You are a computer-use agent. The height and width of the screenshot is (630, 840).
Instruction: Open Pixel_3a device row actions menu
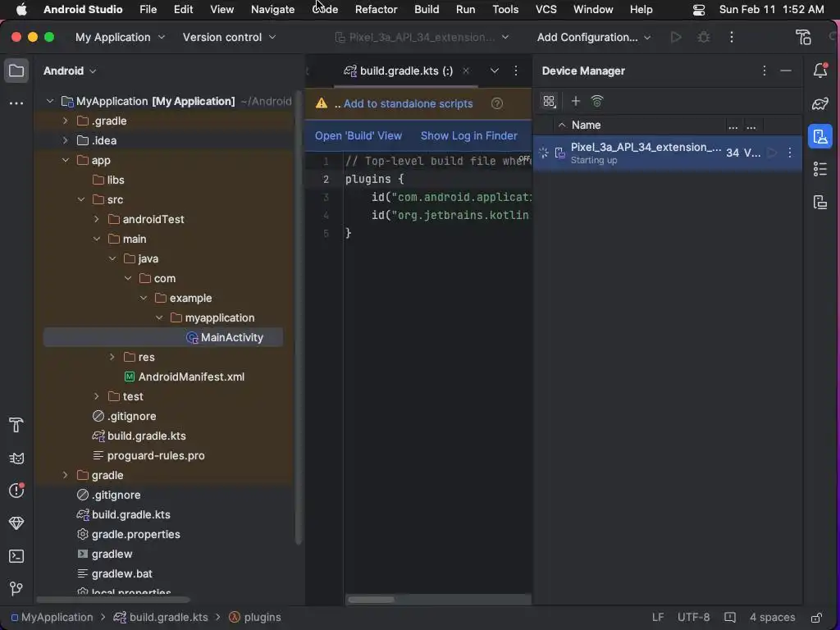(790, 153)
